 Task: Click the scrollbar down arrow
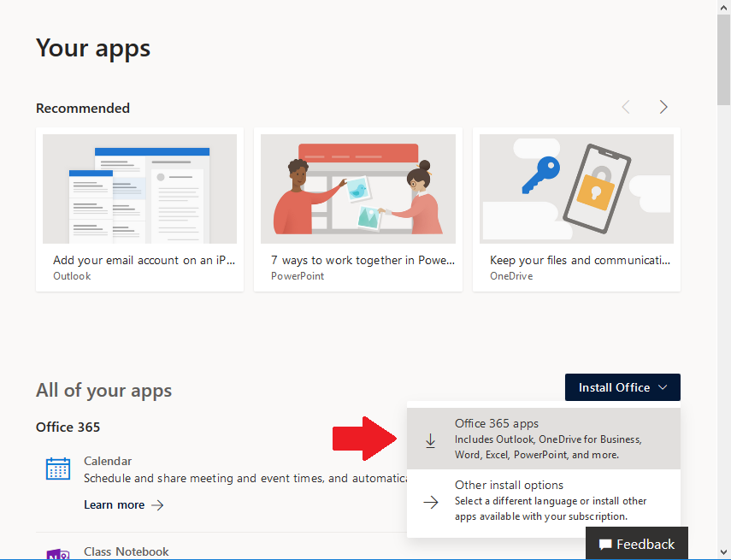tap(724, 552)
